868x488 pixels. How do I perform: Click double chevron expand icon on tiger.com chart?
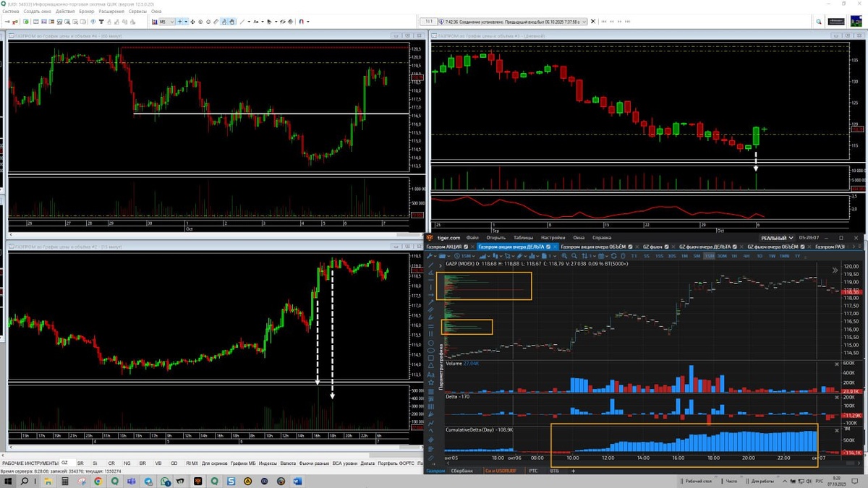point(835,270)
